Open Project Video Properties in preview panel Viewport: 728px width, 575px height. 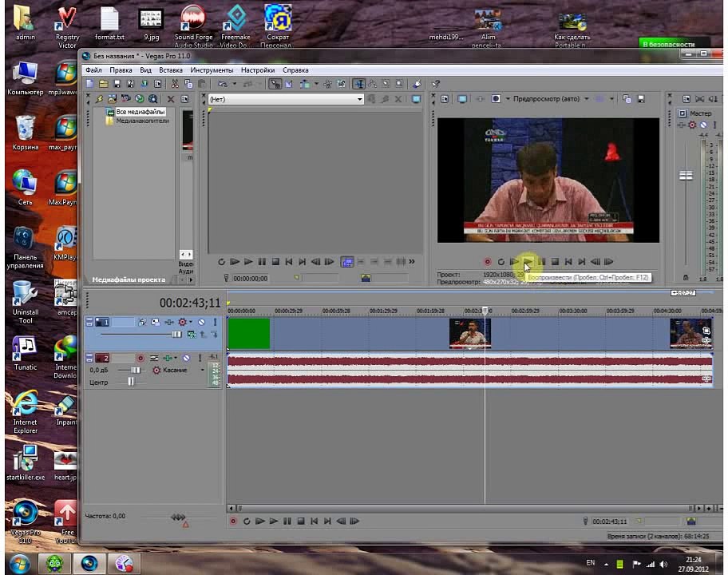tap(445, 99)
